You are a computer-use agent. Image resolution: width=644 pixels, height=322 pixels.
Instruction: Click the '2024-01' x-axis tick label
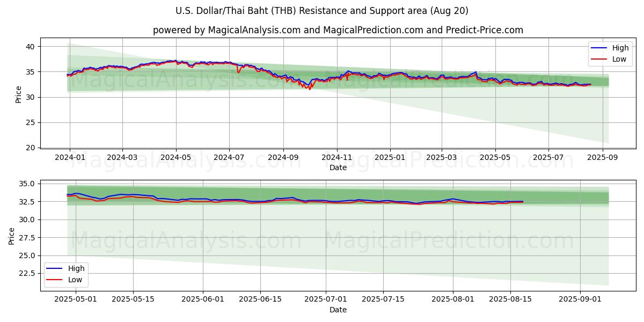click(x=69, y=158)
